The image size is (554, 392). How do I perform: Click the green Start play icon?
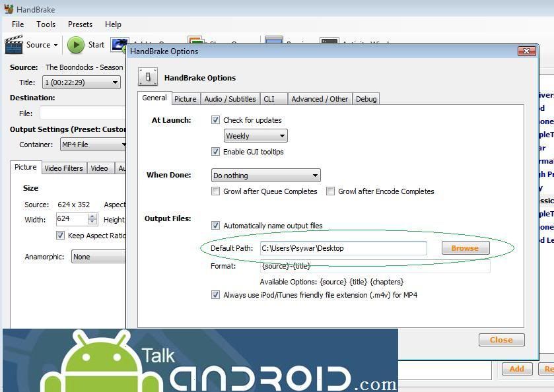point(76,45)
